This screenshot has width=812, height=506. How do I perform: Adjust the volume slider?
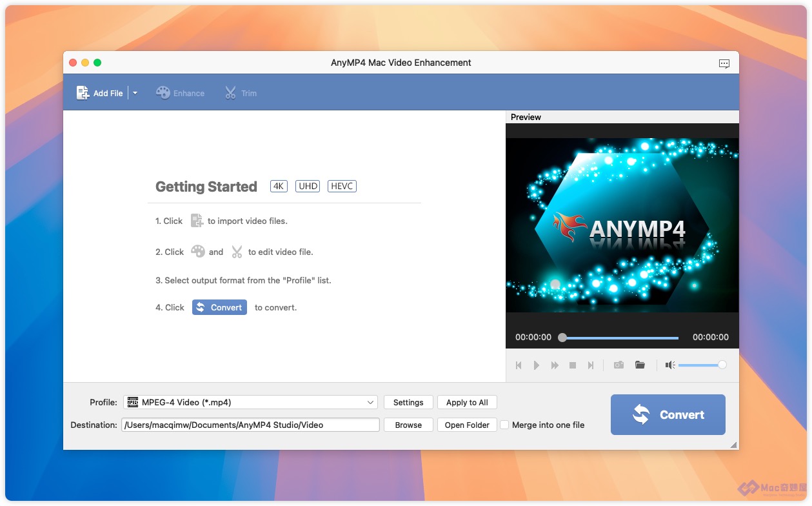702,365
